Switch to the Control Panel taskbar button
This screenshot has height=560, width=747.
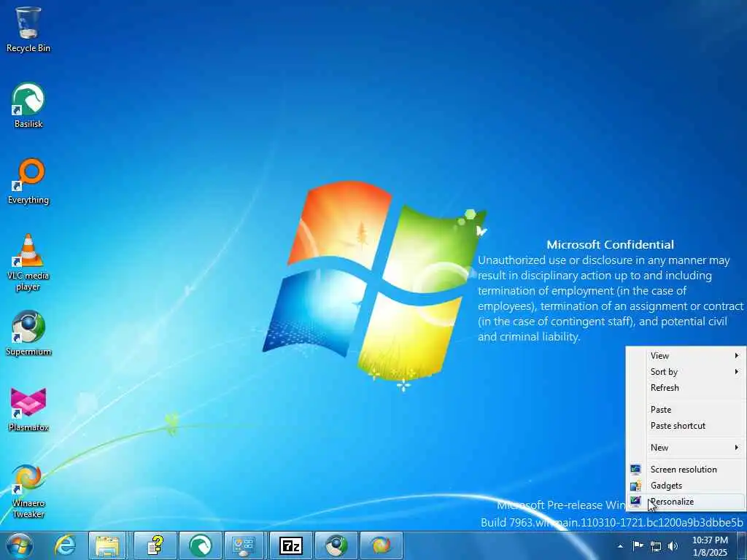coord(245,545)
